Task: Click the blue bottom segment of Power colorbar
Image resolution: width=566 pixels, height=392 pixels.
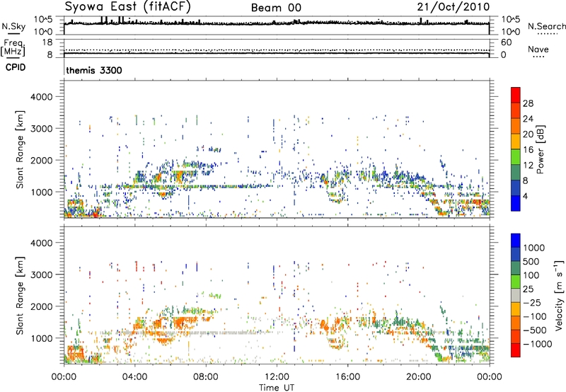Action: click(x=516, y=203)
